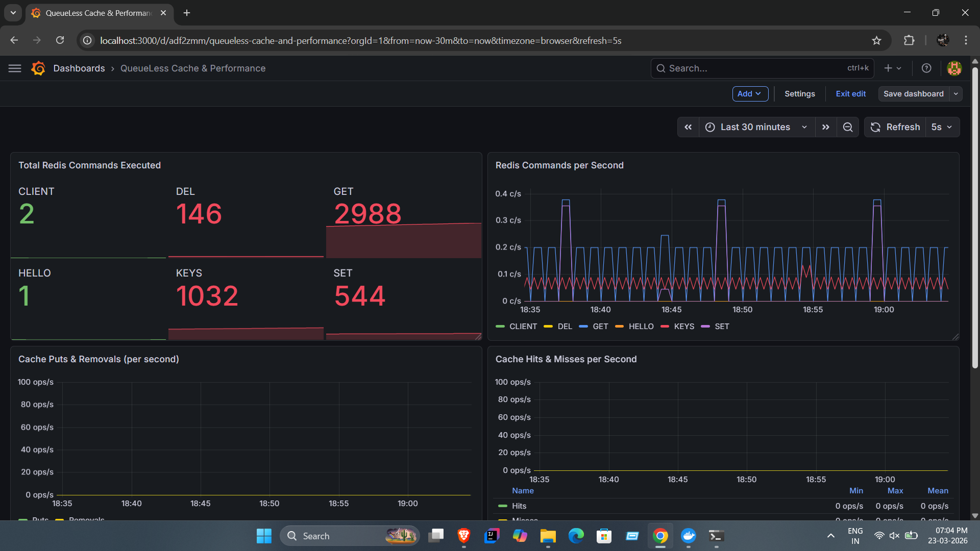The image size is (980, 551).
Task: Open dashboard Settings
Action: [x=800, y=94]
